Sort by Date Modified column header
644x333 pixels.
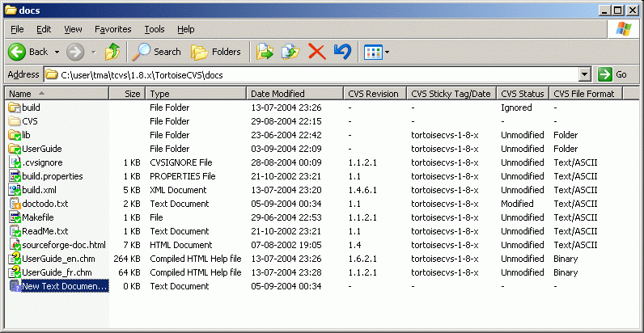pyautogui.click(x=294, y=94)
